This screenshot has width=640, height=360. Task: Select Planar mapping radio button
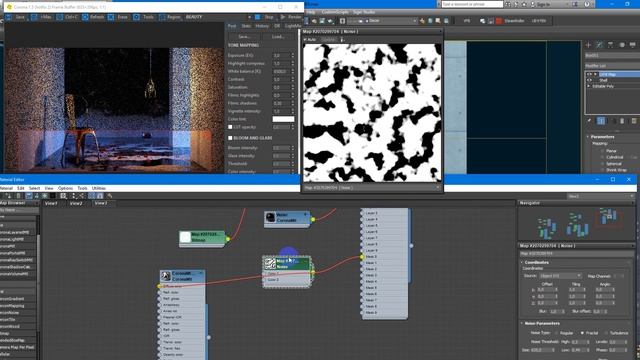pos(602,151)
